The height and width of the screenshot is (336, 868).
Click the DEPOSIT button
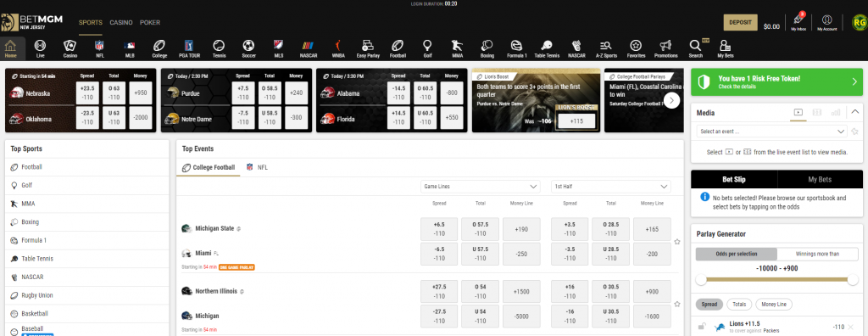tap(740, 22)
